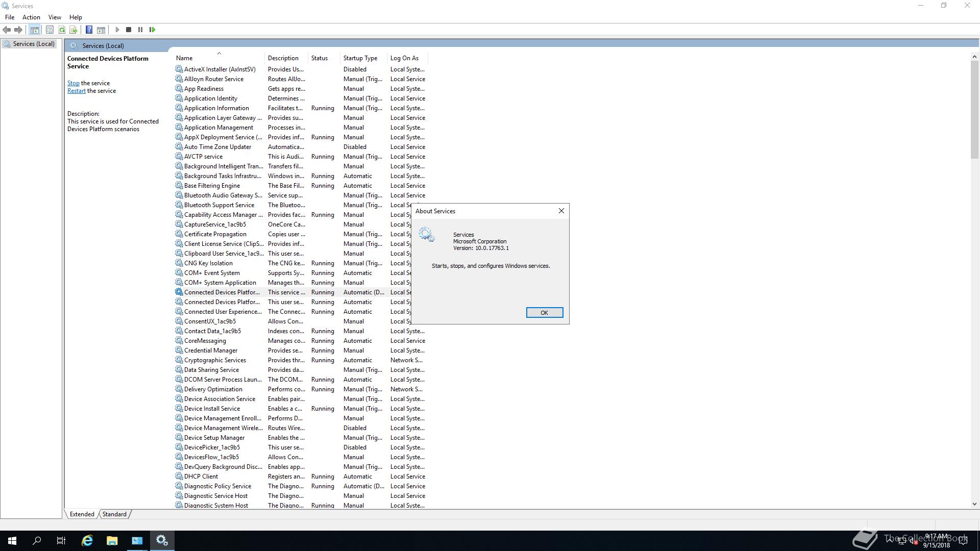This screenshot has height=551, width=980.
Task: Click the Restart Service toolbar icon
Action: [152, 30]
